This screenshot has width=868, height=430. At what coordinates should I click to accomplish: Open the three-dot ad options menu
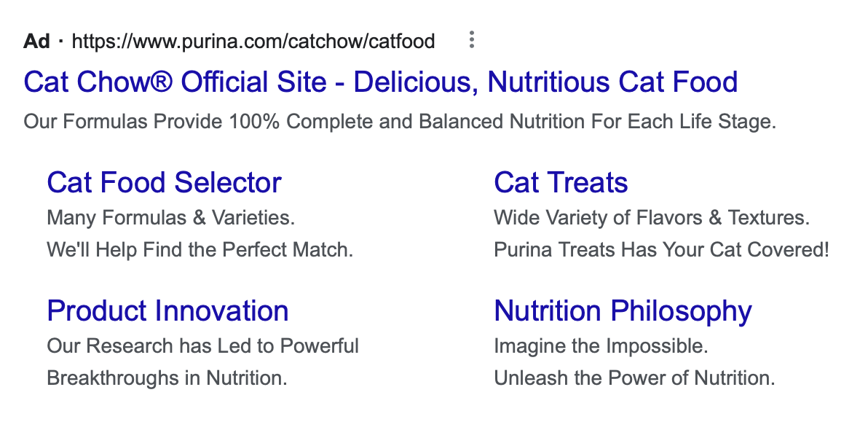pyautogui.click(x=472, y=40)
